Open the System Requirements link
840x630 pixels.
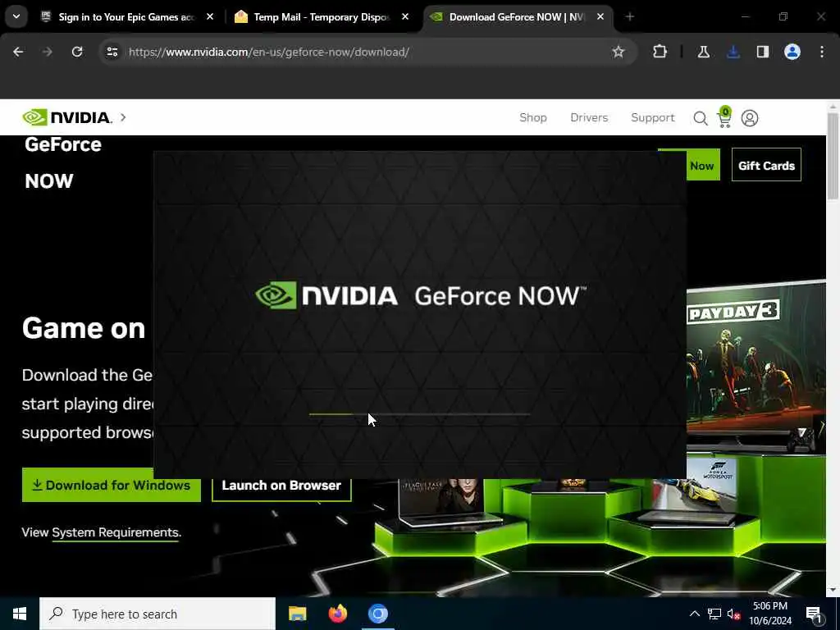[x=116, y=532]
